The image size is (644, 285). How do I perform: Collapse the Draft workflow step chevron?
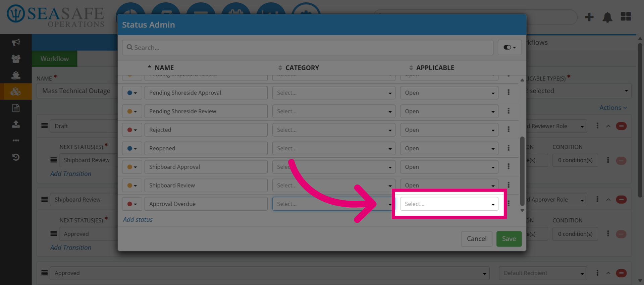[x=608, y=126]
